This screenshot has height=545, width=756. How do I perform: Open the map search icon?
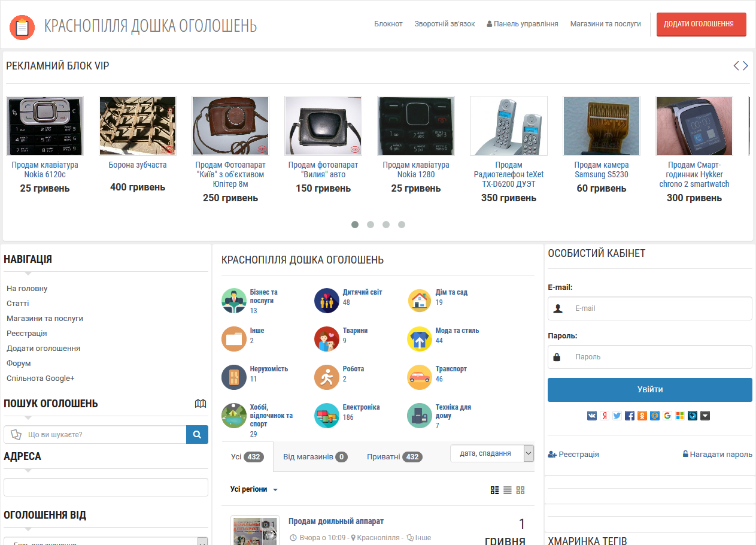[x=201, y=404]
